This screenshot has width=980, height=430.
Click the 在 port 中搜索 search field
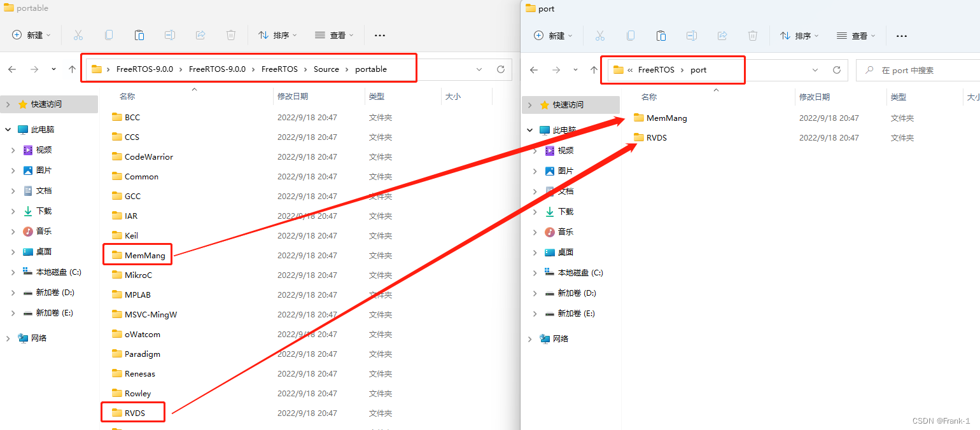pyautogui.click(x=917, y=70)
